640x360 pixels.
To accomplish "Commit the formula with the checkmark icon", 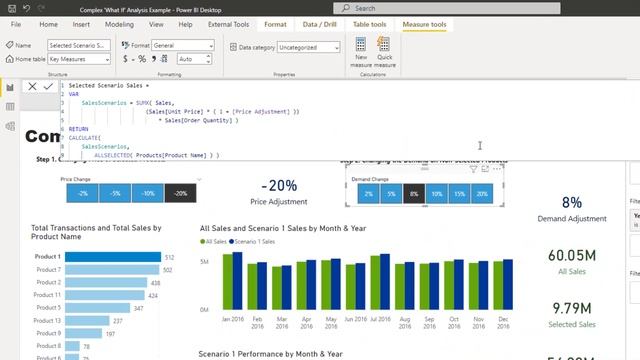I will click(x=48, y=86).
